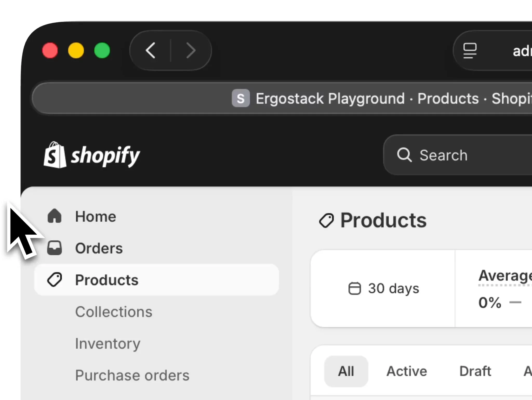The width and height of the screenshot is (532, 400).
Task: Click the Shopify logo
Action: pyautogui.click(x=92, y=155)
